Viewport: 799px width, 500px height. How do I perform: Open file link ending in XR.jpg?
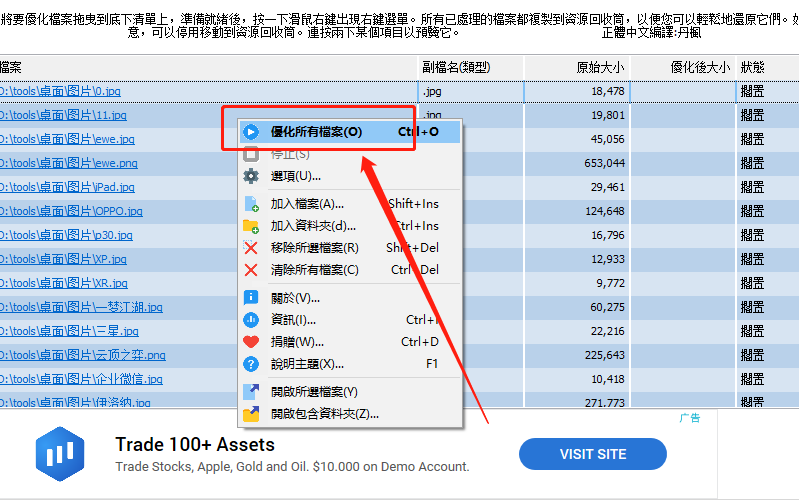(x=64, y=283)
